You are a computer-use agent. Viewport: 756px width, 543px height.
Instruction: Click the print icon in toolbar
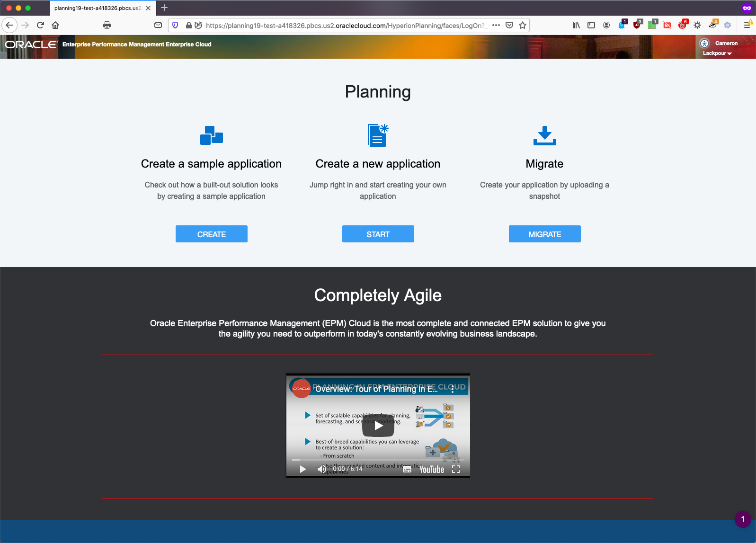(x=107, y=25)
